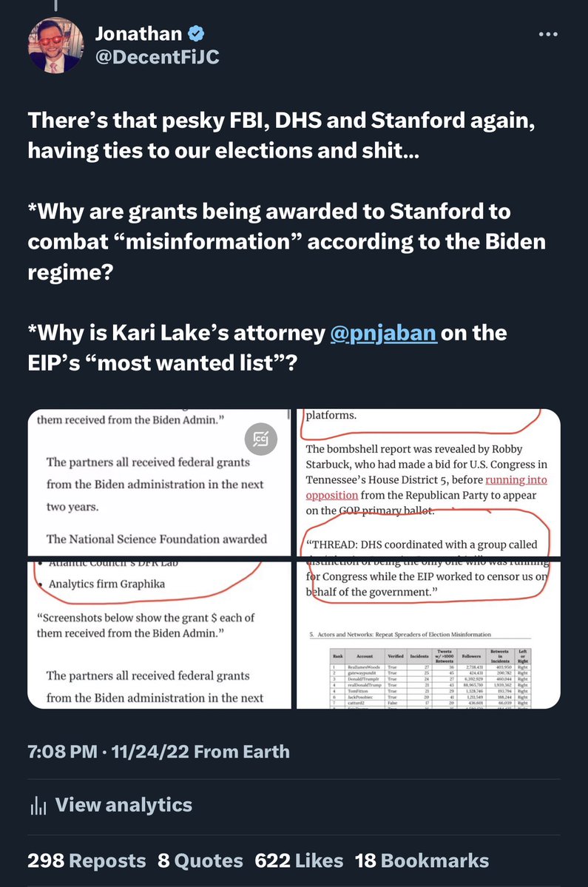Click the blue verified badge
588x887 pixels.
pyautogui.click(x=197, y=33)
